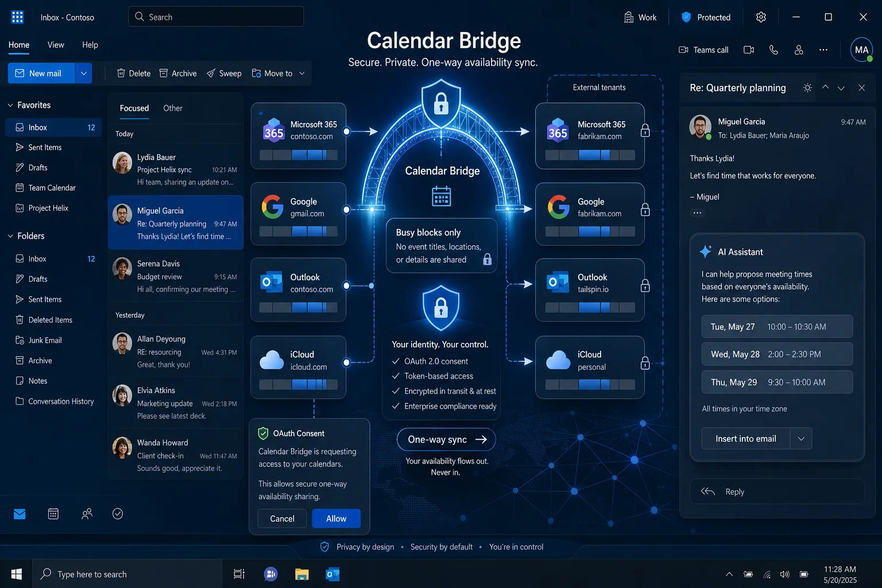Open the app launcher grid icon
The height and width of the screenshot is (588, 882).
[x=17, y=17]
